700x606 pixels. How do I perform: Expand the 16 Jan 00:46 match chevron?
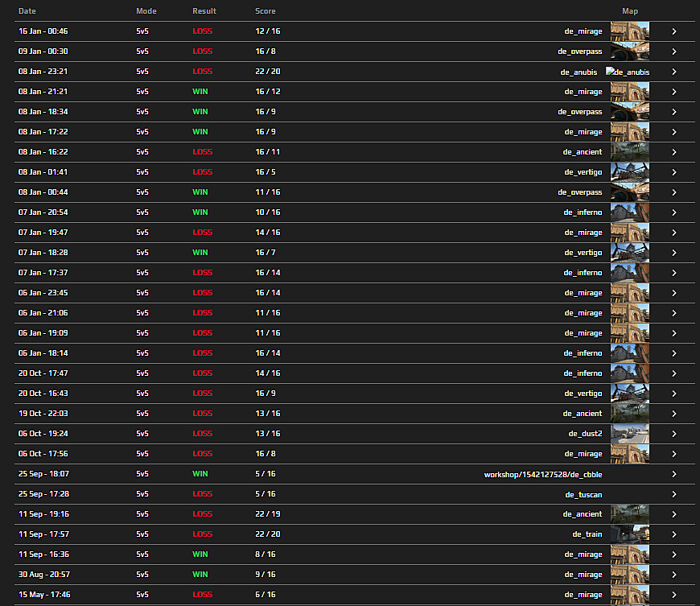[673, 31]
